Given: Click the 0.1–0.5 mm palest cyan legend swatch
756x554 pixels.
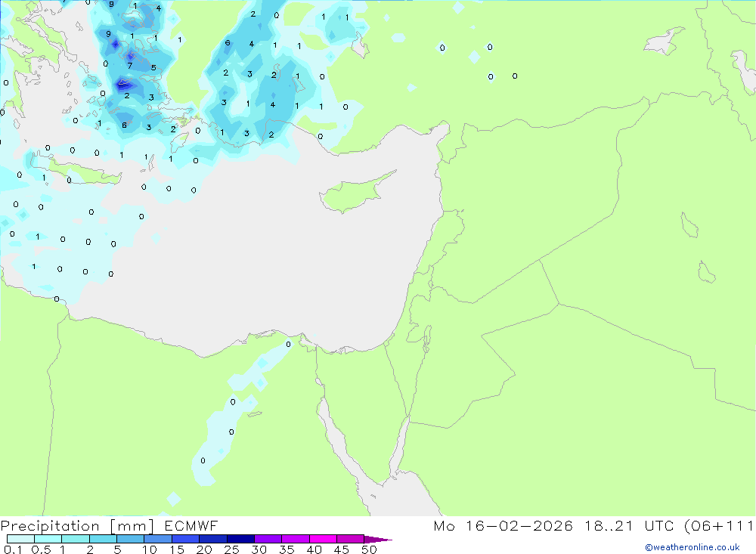Looking at the screenshot, I should coord(20,539).
